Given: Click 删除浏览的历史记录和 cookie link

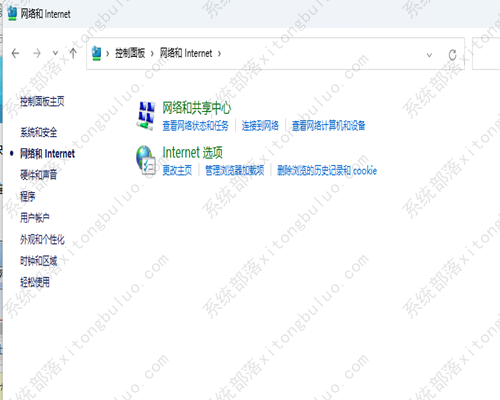Looking at the screenshot, I should [x=327, y=170].
